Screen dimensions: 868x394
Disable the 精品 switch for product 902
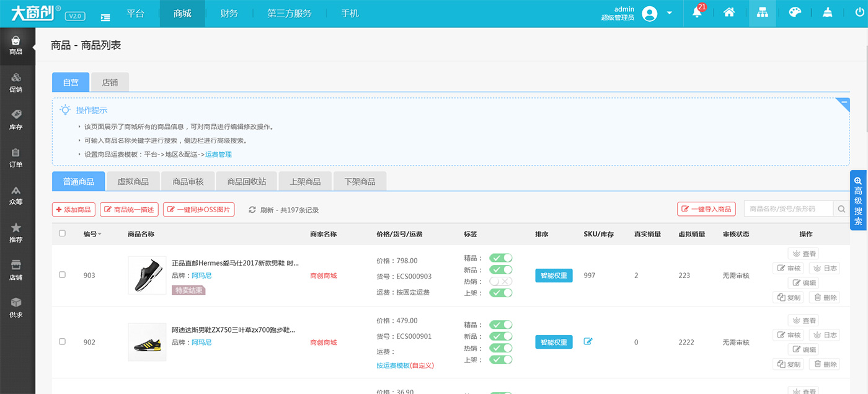point(500,325)
